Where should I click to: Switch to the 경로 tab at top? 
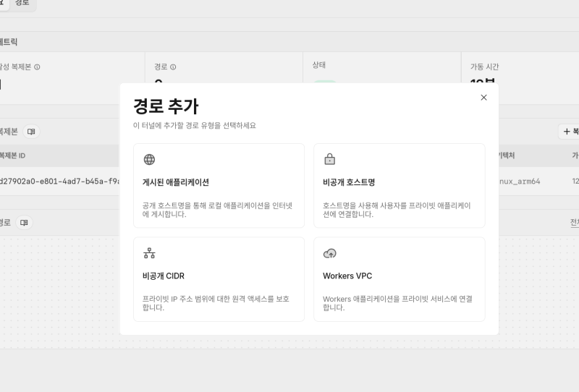[22, 3]
